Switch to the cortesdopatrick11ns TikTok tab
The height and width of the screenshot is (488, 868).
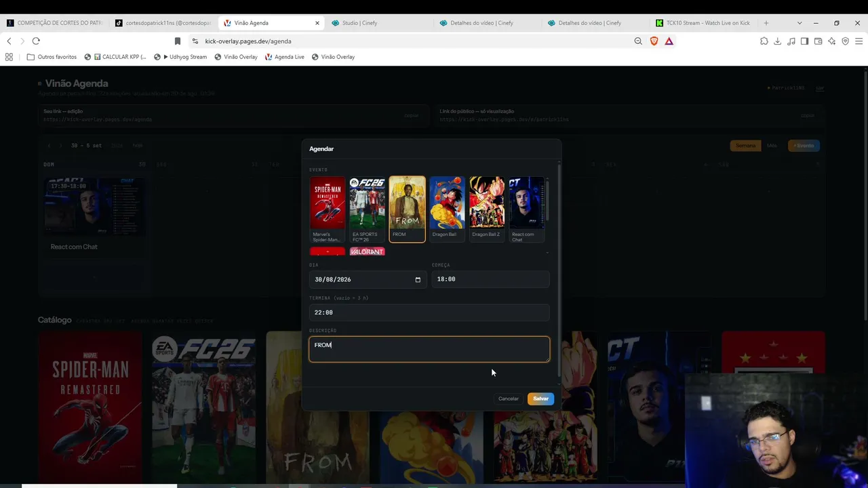pos(163,23)
